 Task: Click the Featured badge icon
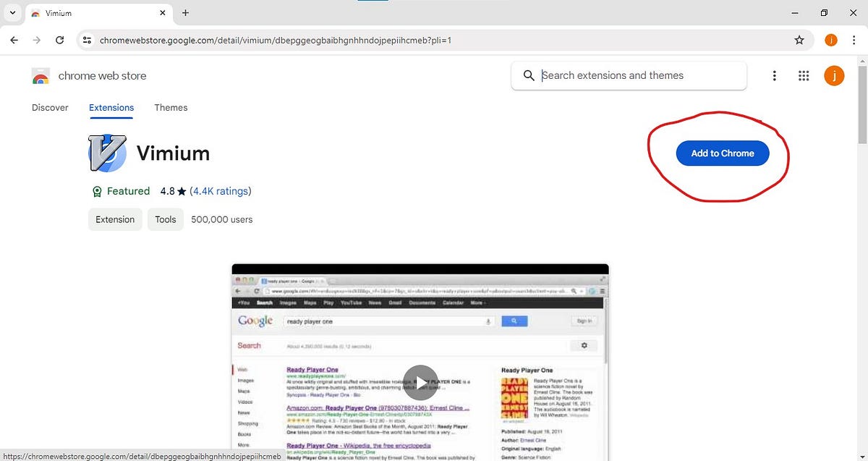(x=97, y=191)
